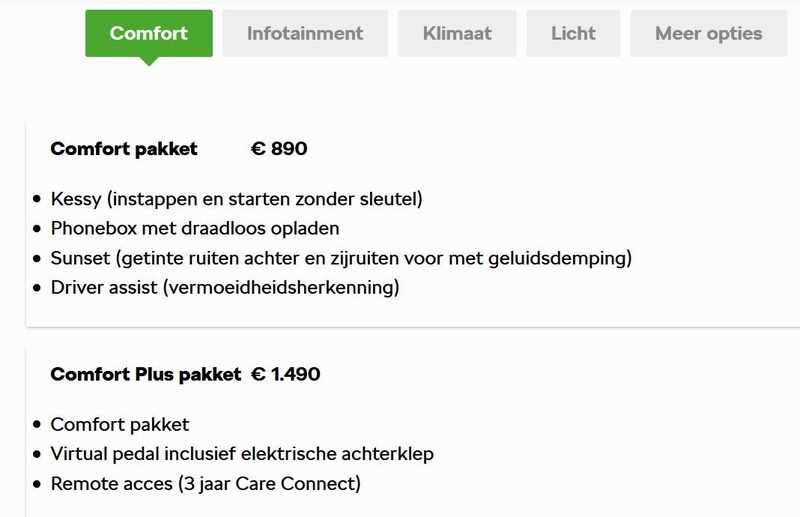
Task: Click the green pointer below the Comfort tab
Action: [x=149, y=60]
